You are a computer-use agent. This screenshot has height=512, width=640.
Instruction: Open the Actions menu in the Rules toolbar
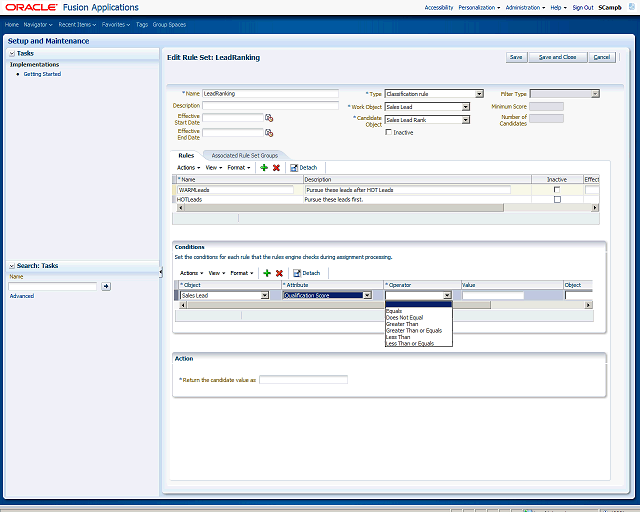189,168
